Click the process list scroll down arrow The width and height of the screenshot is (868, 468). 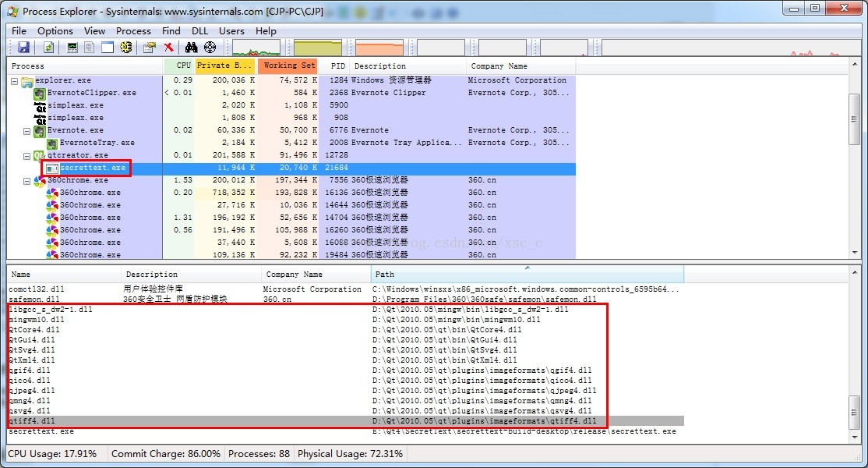click(x=854, y=253)
